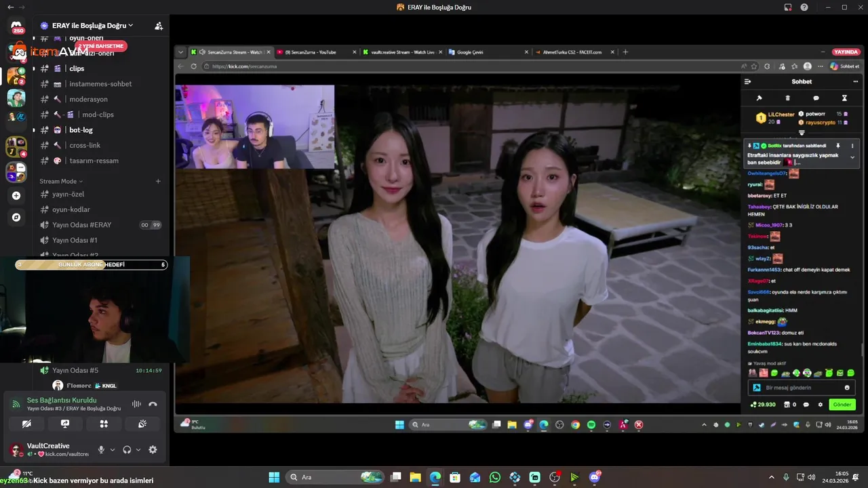868x488 pixels.
Task: Open the member list icon beside server name
Action: [159, 26]
